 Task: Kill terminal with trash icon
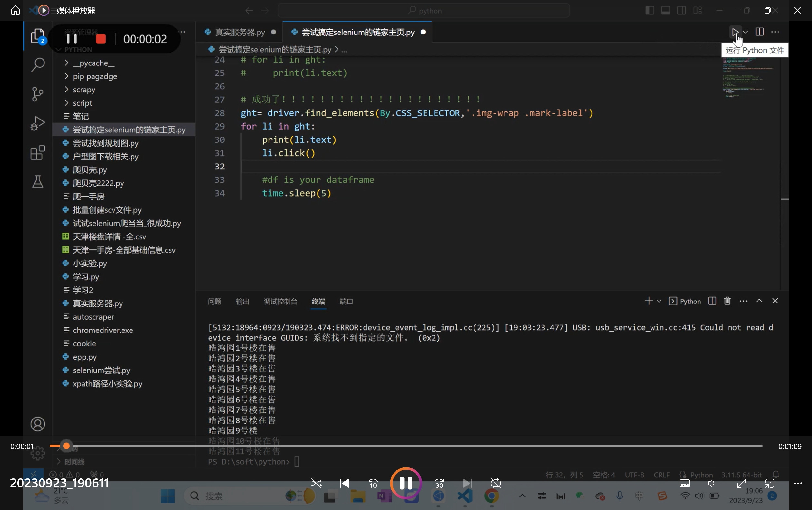pyautogui.click(x=727, y=301)
